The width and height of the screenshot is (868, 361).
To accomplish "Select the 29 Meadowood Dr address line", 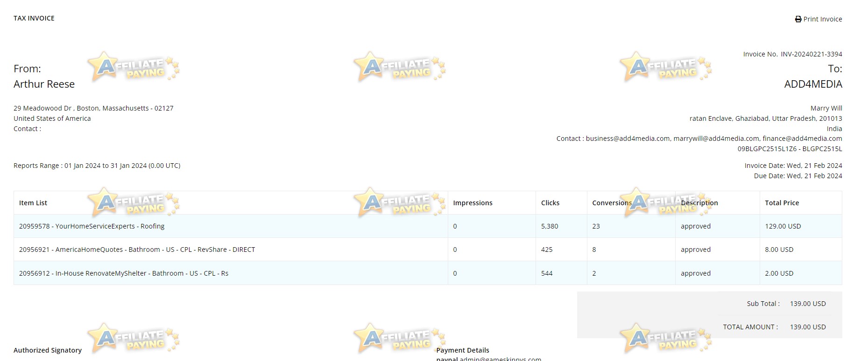I will click(93, 108).
